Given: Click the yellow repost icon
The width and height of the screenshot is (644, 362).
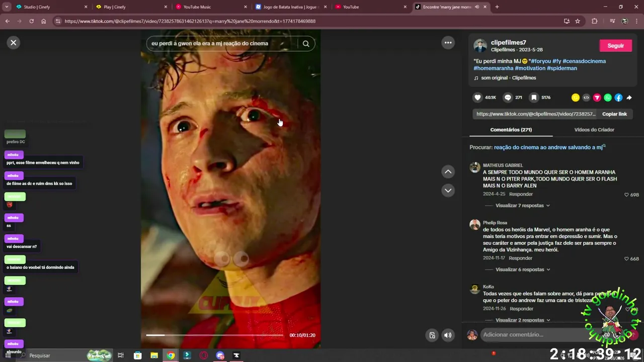Looking at the screenshot, I should pyautogui.click(x=576, y=98).
